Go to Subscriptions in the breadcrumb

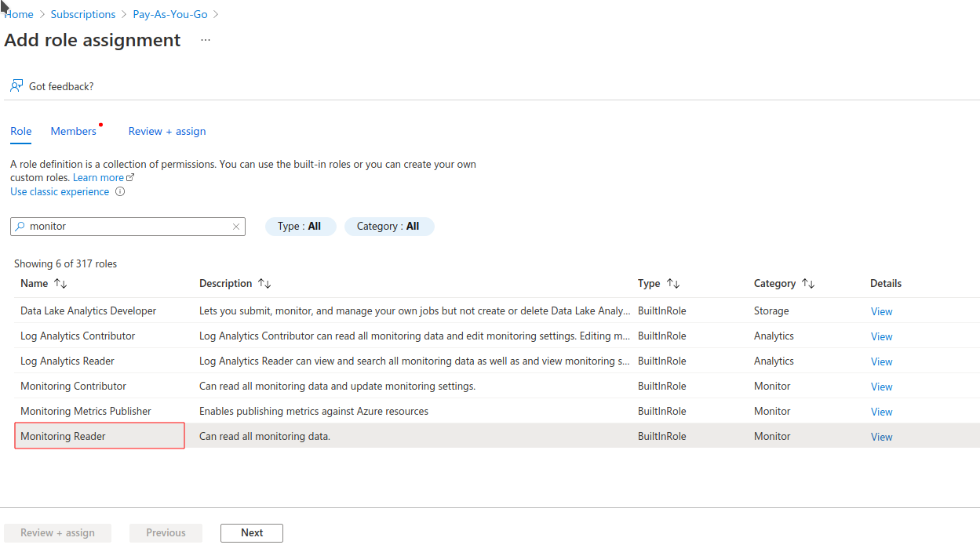tap(82, 15)
